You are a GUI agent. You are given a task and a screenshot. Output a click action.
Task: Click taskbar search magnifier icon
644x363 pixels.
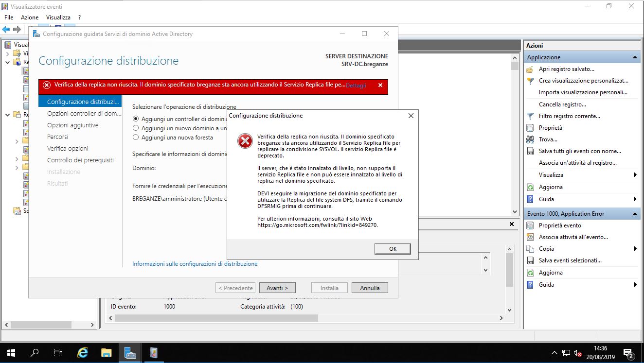(x=35, y=353)
